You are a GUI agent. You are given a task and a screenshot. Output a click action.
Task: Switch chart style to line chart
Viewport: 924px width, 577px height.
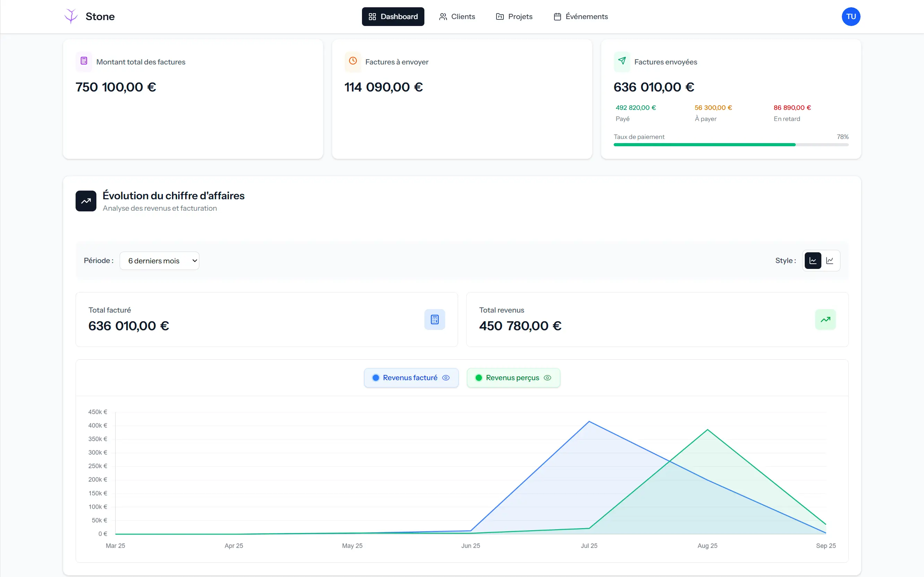[x=830, y=261]
